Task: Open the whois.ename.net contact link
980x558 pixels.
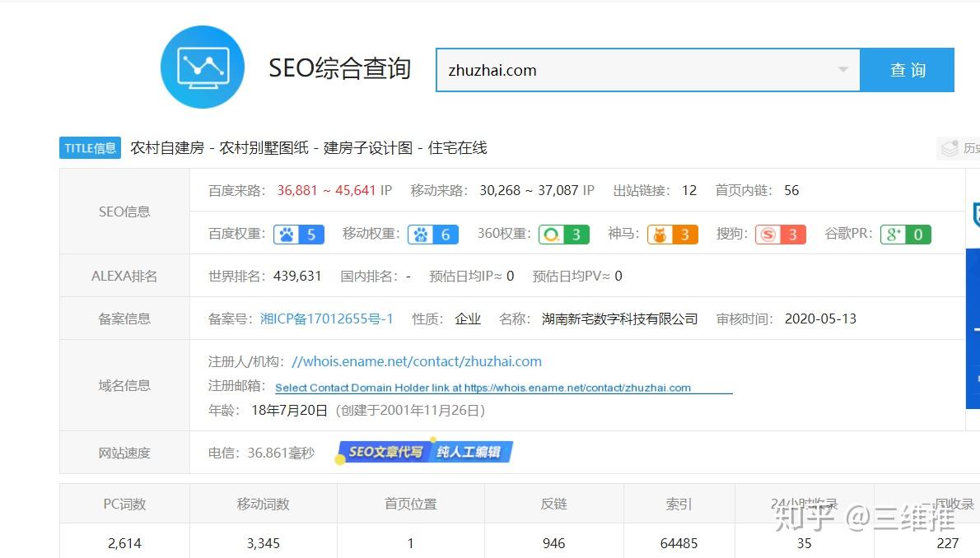Action: 417,361
